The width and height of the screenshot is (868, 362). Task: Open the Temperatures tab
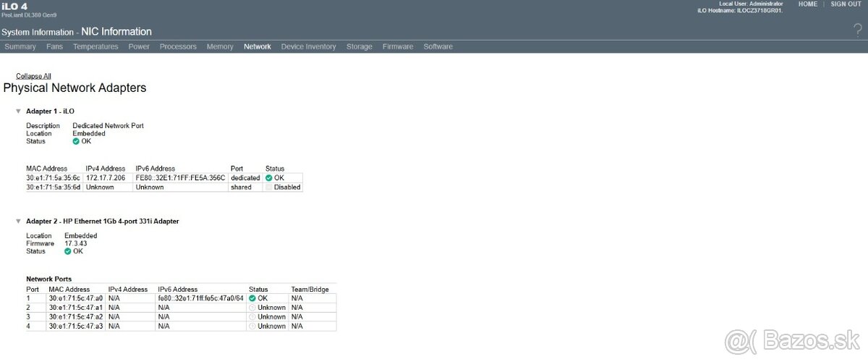pyautogui.click(x=95, y=46)
